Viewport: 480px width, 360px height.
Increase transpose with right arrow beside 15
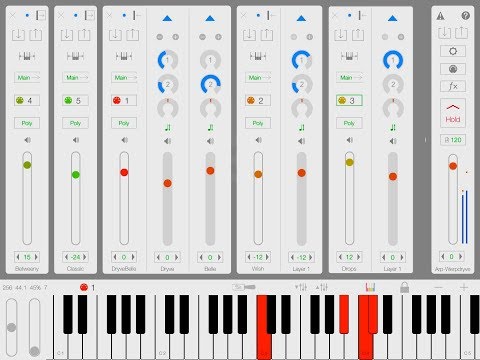tap(36, 257)
